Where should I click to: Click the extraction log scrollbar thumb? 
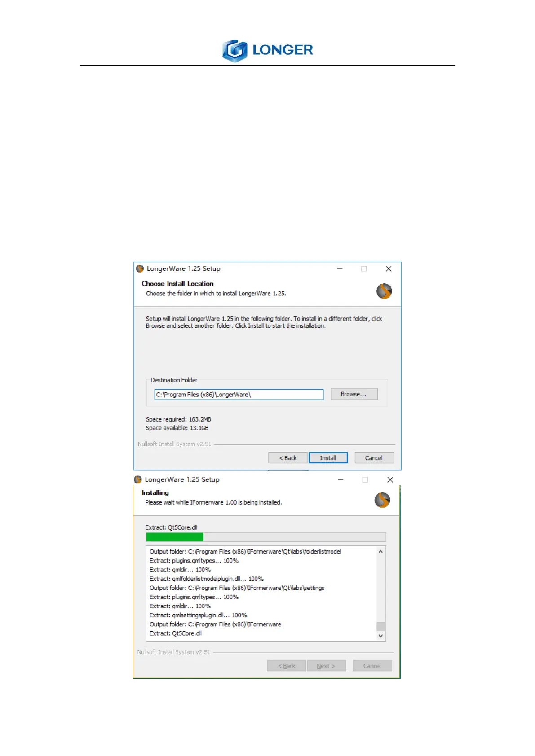click(x=380, y=626)
